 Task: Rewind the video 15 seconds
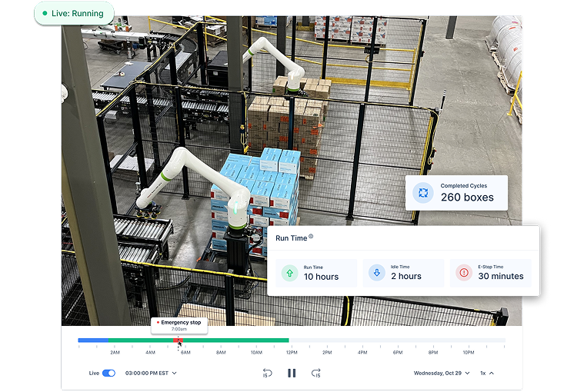(x=267, y=373)
